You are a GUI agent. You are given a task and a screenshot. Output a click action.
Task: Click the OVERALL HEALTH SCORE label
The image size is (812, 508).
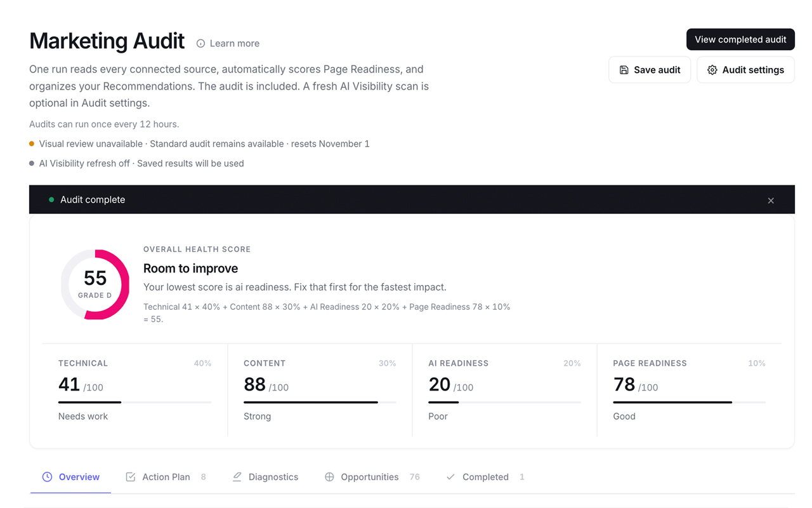(x=197, y=250)
